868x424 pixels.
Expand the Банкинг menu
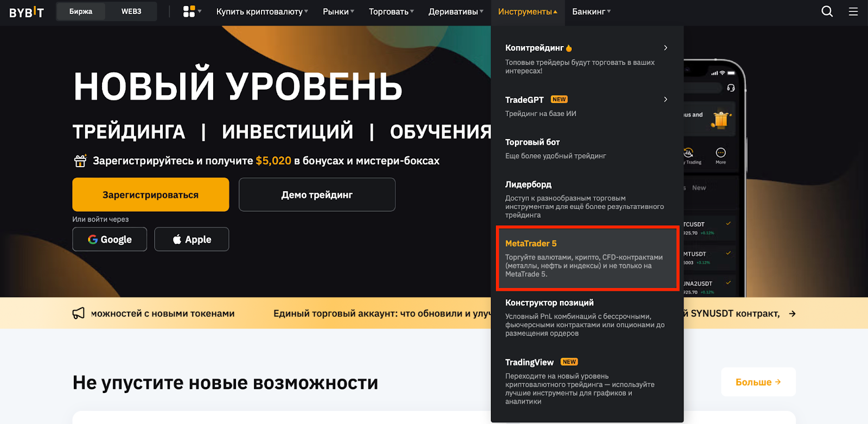(591, 11)
